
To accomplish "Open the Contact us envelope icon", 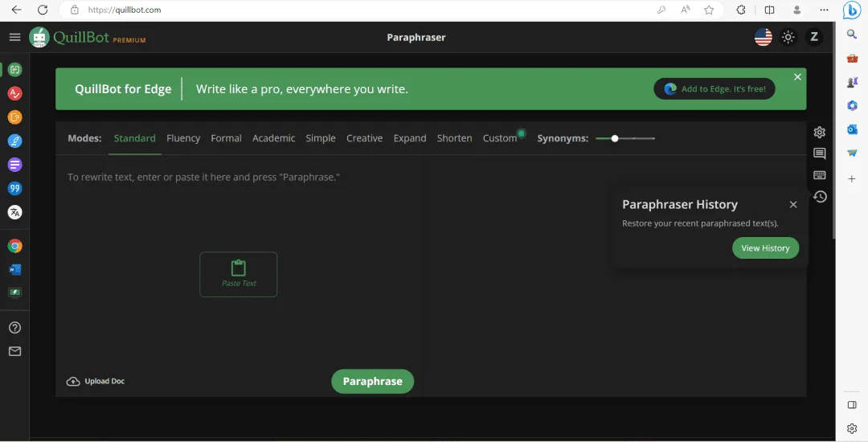I will (x=15, y=351).
